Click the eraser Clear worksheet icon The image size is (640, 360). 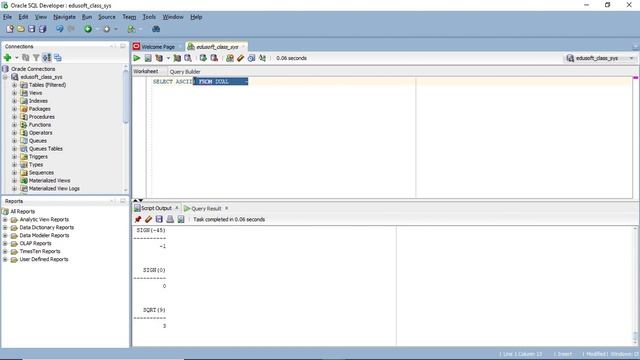(240, 58)
